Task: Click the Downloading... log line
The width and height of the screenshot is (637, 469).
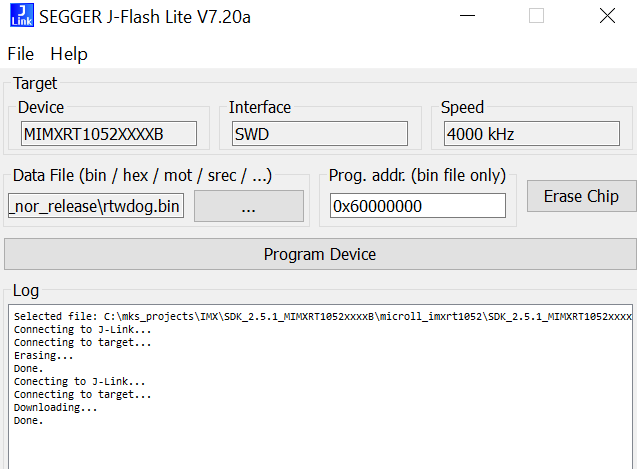Action: [x=56, y=408]
